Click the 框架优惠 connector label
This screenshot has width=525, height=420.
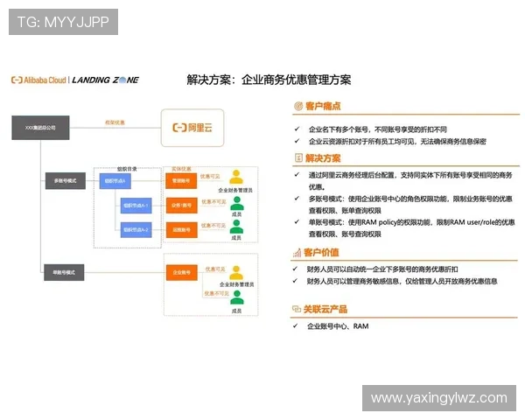[x=115, y=122]
